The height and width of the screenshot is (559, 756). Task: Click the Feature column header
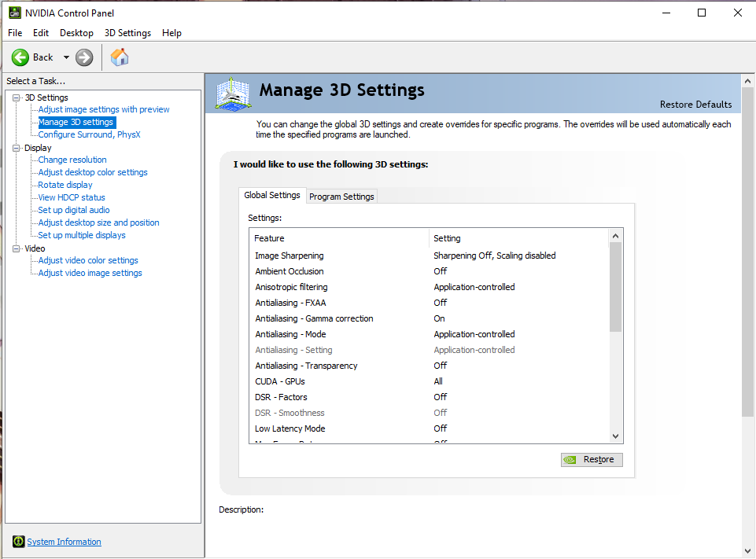[x=339, y=238]
